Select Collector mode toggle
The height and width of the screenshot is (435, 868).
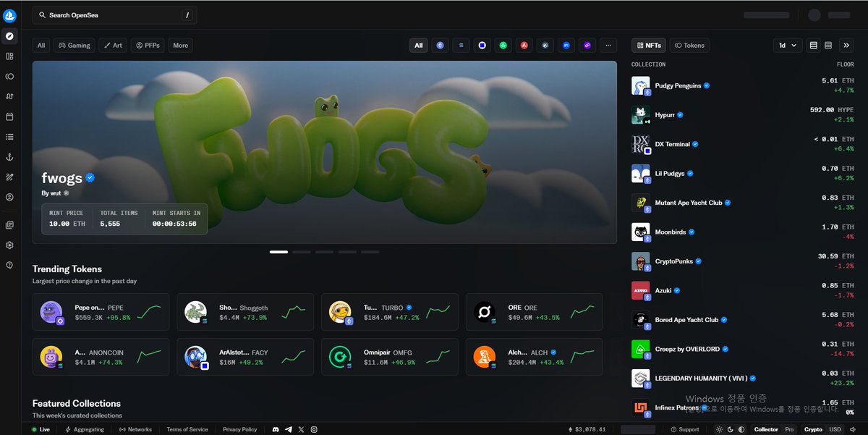pyautogui.click(x=766, y=429)
